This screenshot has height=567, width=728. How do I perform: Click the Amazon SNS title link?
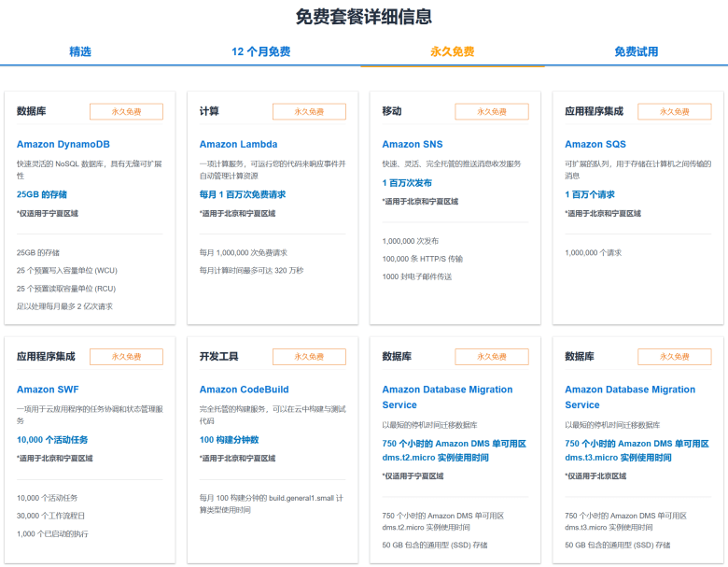pyautogui.click(x=412, y=144)
